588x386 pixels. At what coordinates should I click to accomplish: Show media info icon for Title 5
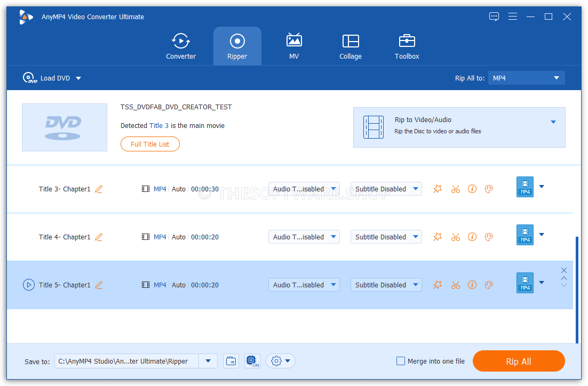[472, 285]
